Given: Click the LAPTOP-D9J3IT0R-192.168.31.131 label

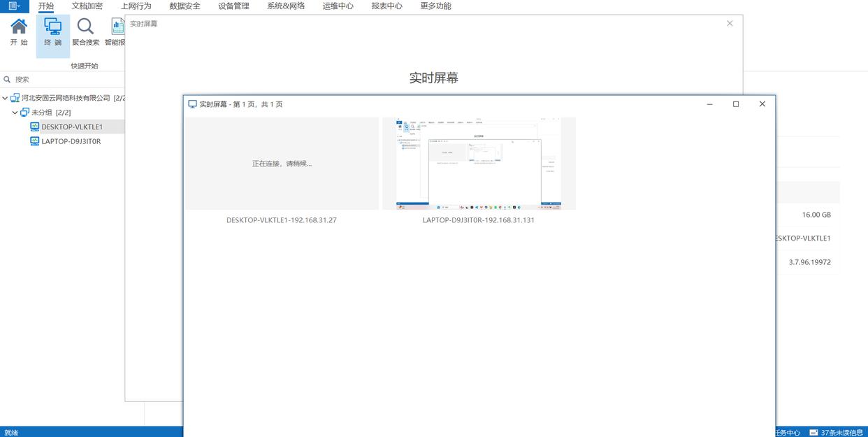Looking at the screenshot, I should click(479, 220).
